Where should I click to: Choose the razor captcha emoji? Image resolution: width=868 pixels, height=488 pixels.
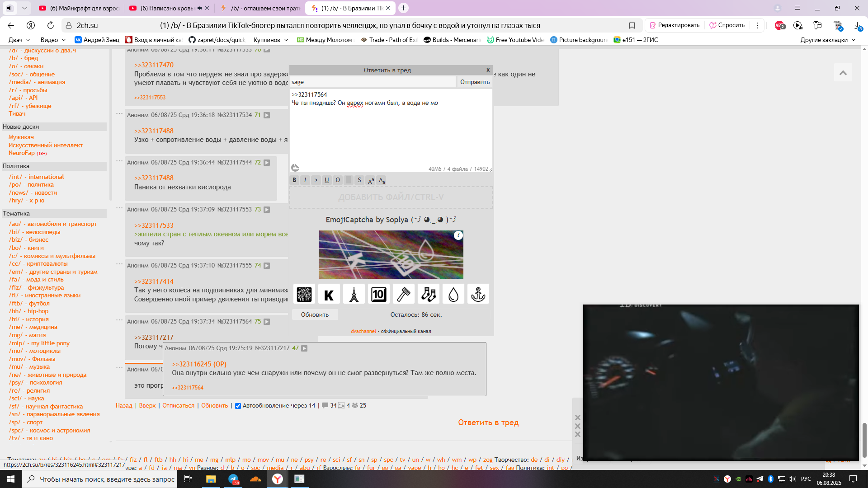point(403,295)
